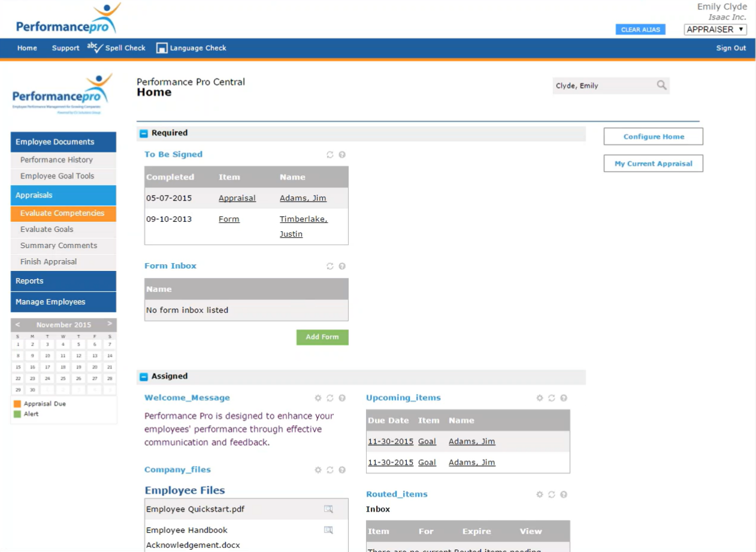Open Routed_items settings gear icon
This screenshot has height=552, width=756.
click(540, 494)
